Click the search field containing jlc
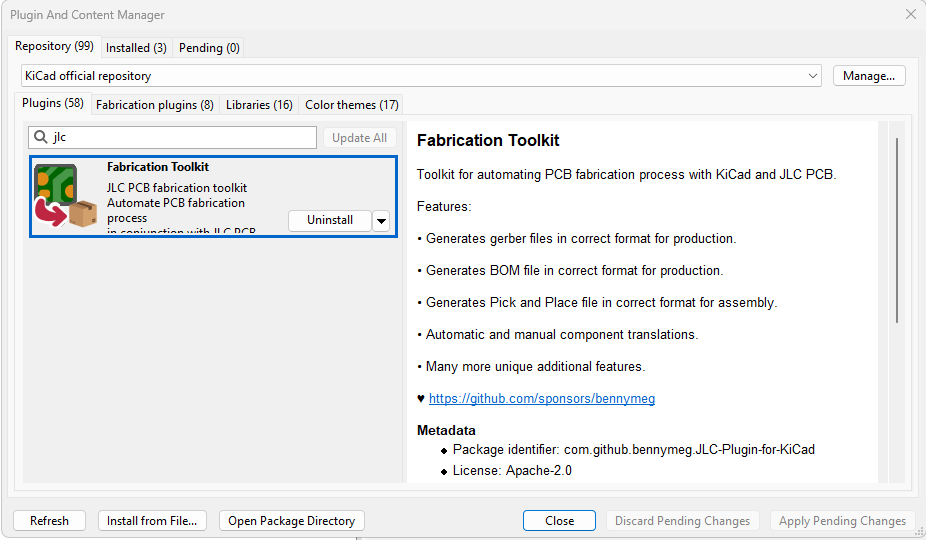926x540 pixels. (180, 138)
